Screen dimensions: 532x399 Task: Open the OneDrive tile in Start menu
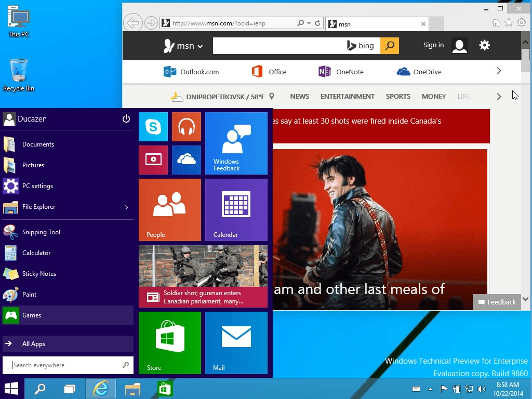point(187,160)
